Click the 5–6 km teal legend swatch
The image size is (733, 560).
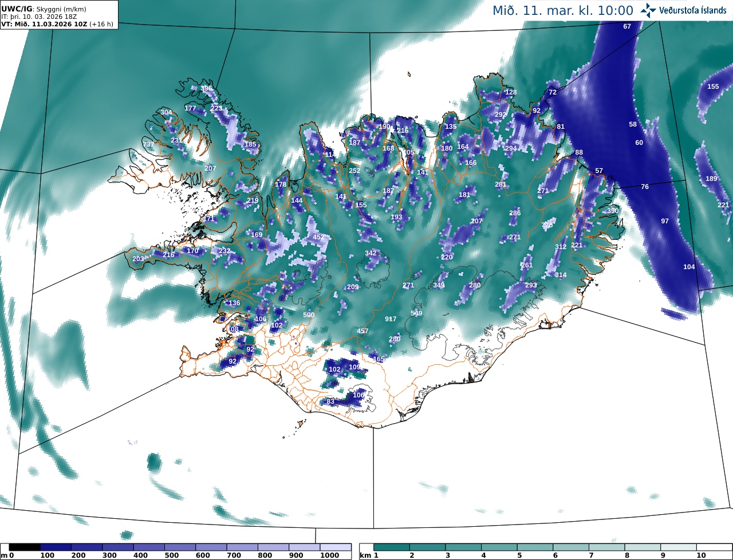click(x=535, y=547)
